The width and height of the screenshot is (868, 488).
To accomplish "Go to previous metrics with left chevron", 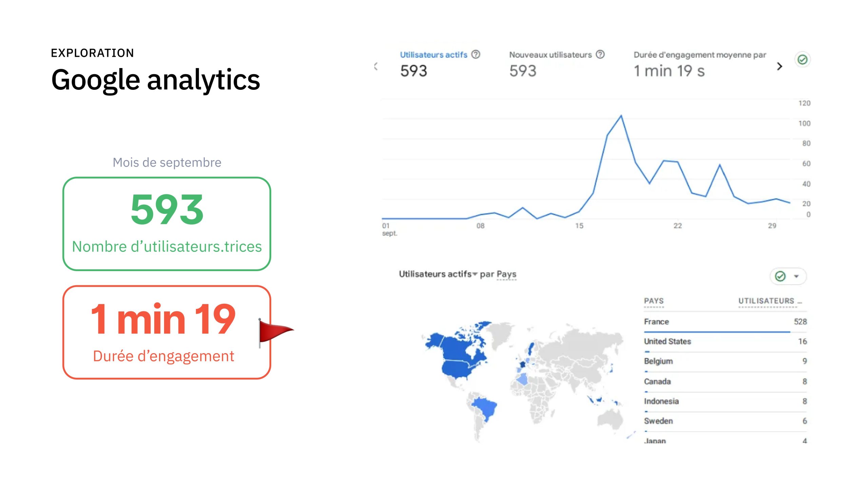I will tap(376, 66).
